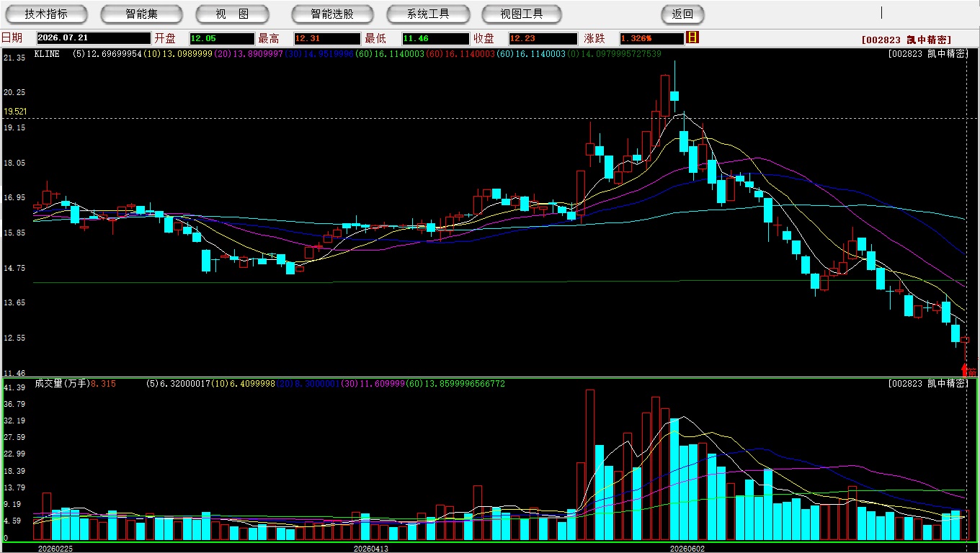Viewport: 980px width, 553px height.
Task: Click the red [002823 凯中精密] title
Action: coord(906,40)
